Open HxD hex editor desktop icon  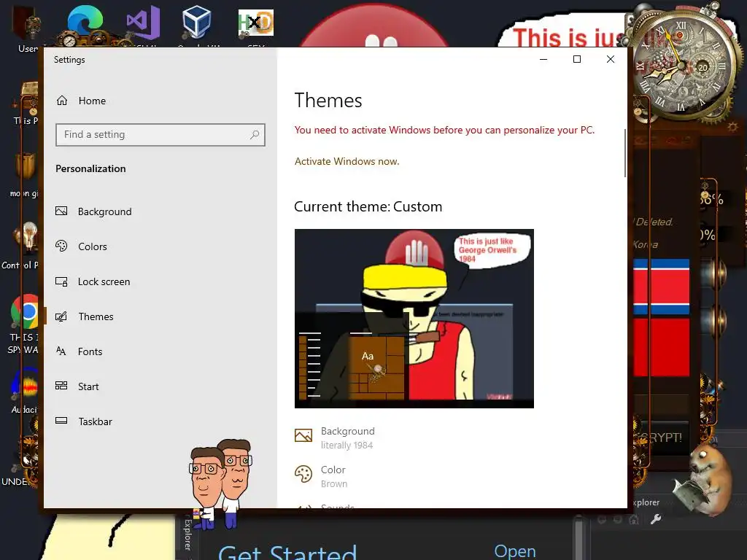pyautogui.click(x=256, y=24)
